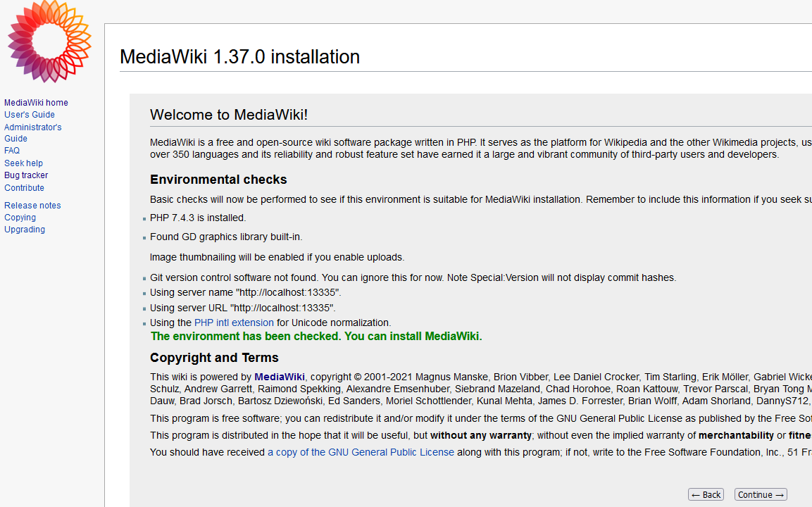Open the User's Guide sidebar link
Screen dimensions: 812x507
[30, 115]
